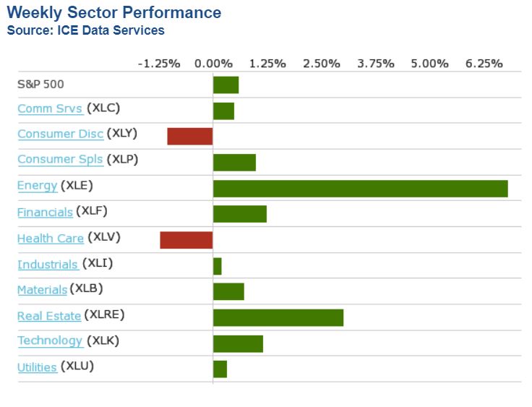Image resolution: width=532 pixels, height=407 pixels.
Task: Open the Industrials link
Action: point(48,265)
